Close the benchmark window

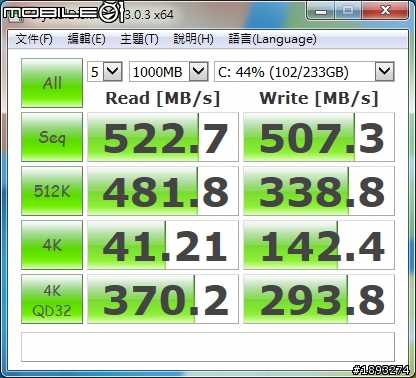(385, 11)
